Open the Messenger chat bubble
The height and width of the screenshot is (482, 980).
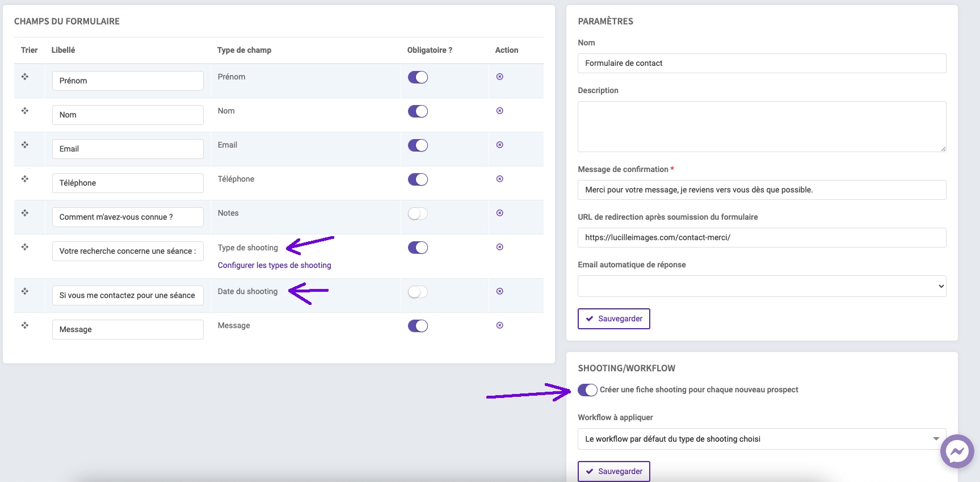point(957,451)
